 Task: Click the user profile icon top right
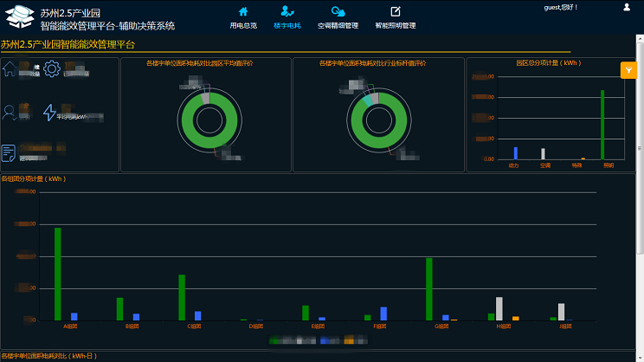tap(627, 7)
